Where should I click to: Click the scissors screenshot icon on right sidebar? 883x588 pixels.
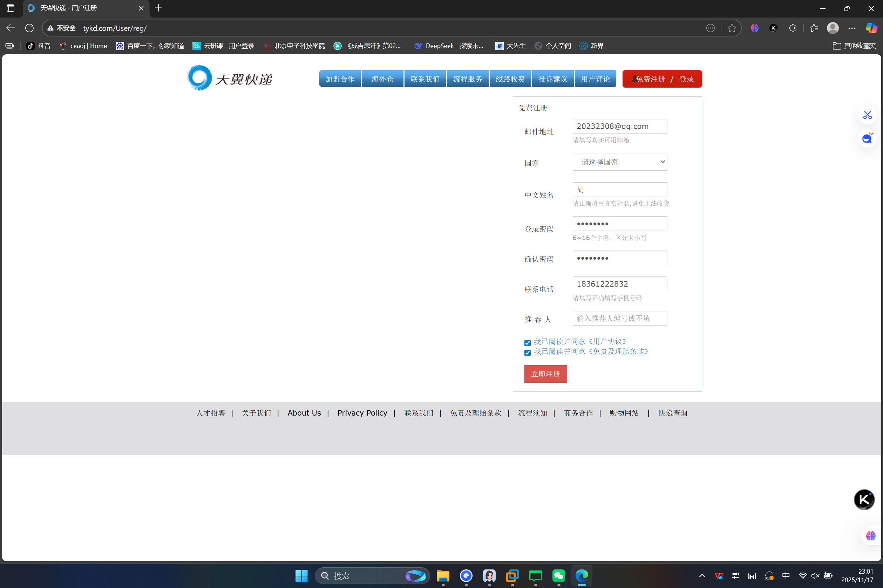click(x=867, y=115)
